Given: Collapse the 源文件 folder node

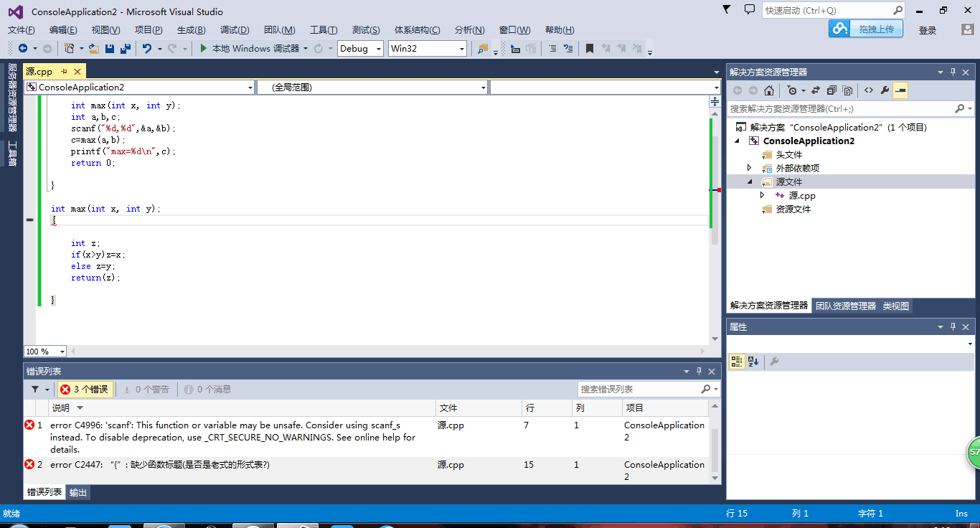Looking at the screenshot, I should [x=750, y=182].
